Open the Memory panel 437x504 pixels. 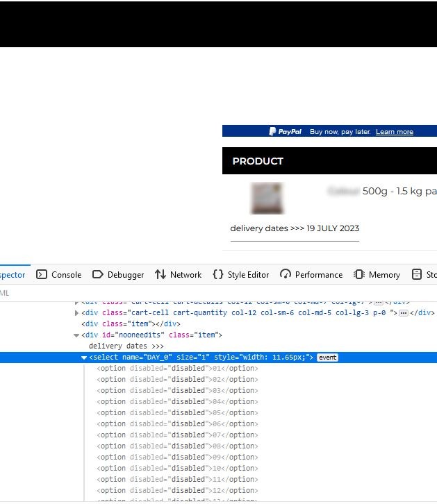377,275
